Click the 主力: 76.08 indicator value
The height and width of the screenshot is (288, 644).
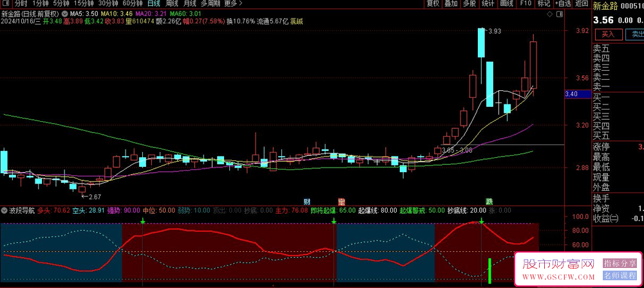pos(291,210)
